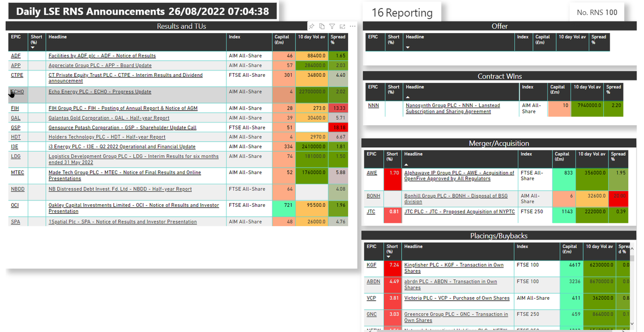This screenshot has width=644, height=332.
Task: Open HDT ticker link
Action: tap(16, 137)
